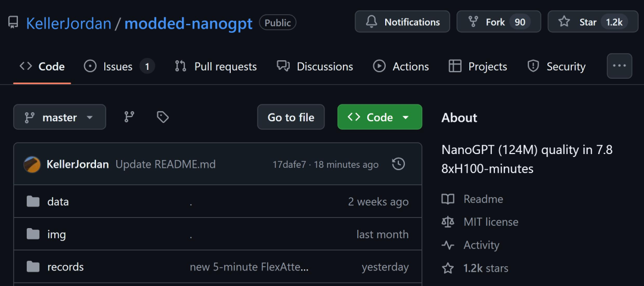The height and width of the screenshot is (286, 644).
Task: Open the Activity pulse link
Action: coord(481,245)
